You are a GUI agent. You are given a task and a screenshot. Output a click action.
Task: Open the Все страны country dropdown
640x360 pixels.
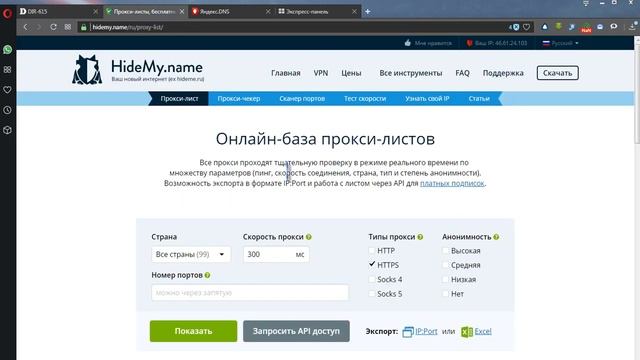pos(191,254)
